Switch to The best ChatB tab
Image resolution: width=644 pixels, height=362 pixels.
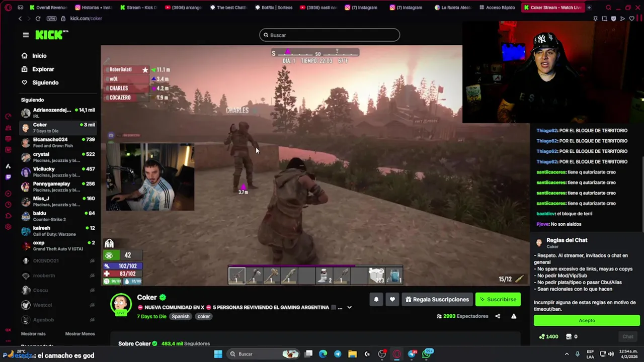pyautogui.click(x=228, y=8)
